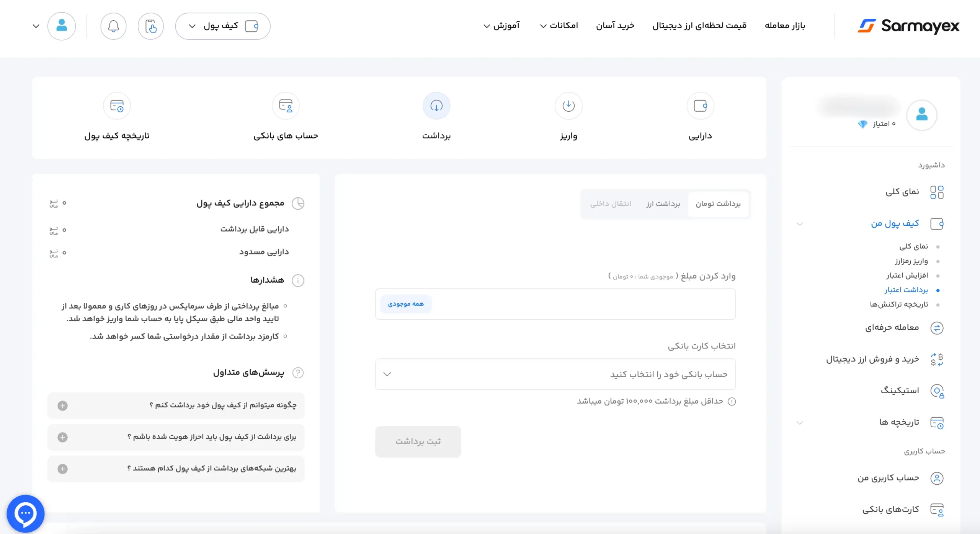
Task: Click the notification bell icon
Action: pos(113,26)
